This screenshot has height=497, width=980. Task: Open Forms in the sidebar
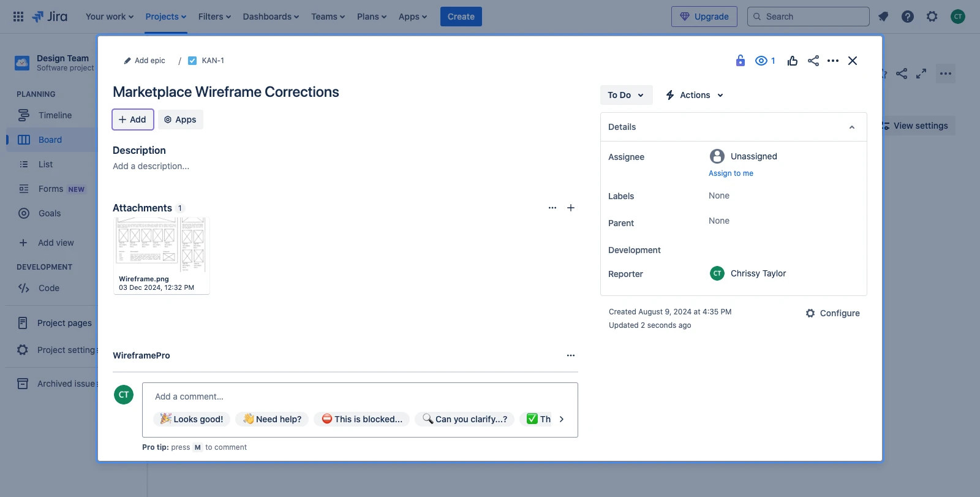tap(52, 189)
